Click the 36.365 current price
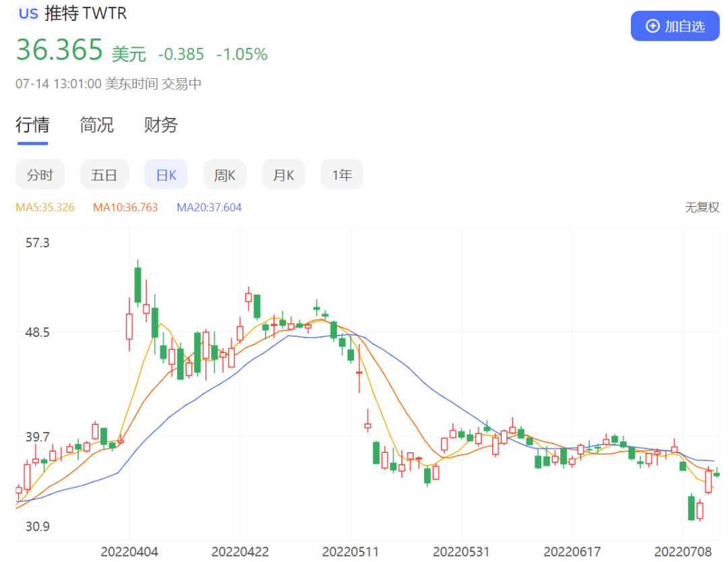The height and width of the screenshot is (562, 728). pyautogui.click(x=59, y=50)
